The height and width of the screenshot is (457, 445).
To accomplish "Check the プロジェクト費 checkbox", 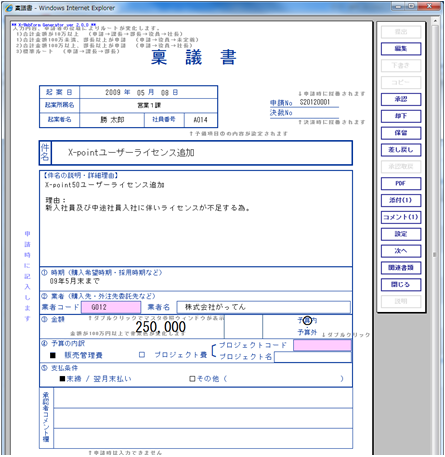I will click(x=142, y=355).
